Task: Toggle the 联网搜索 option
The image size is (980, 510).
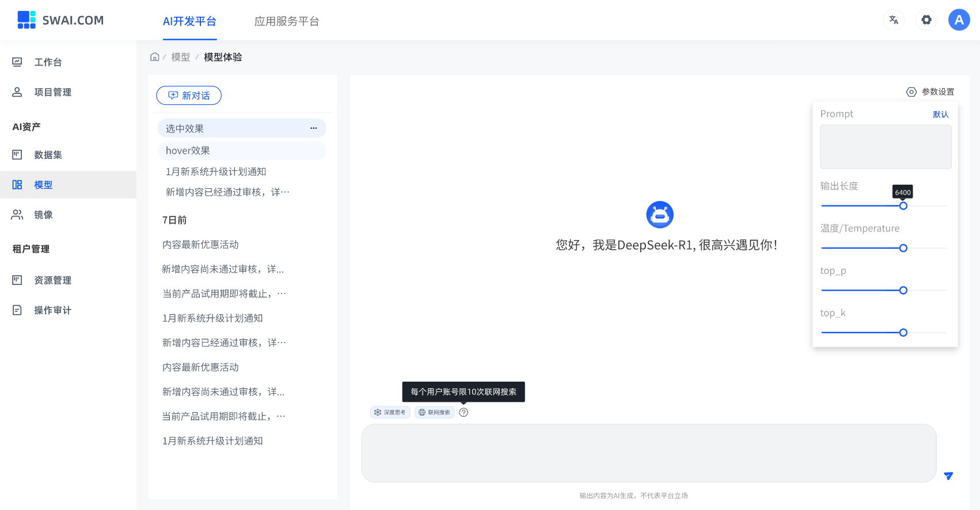Action: (x=435, y=412)
